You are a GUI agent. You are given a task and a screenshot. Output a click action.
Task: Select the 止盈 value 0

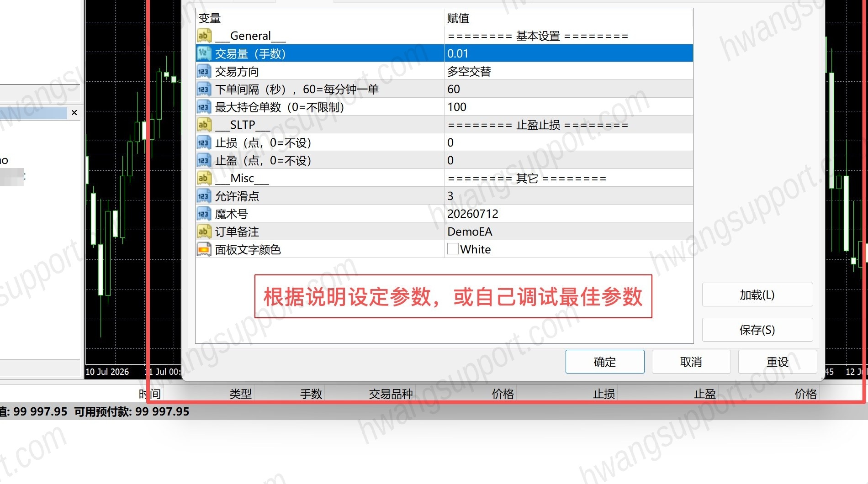568,160
